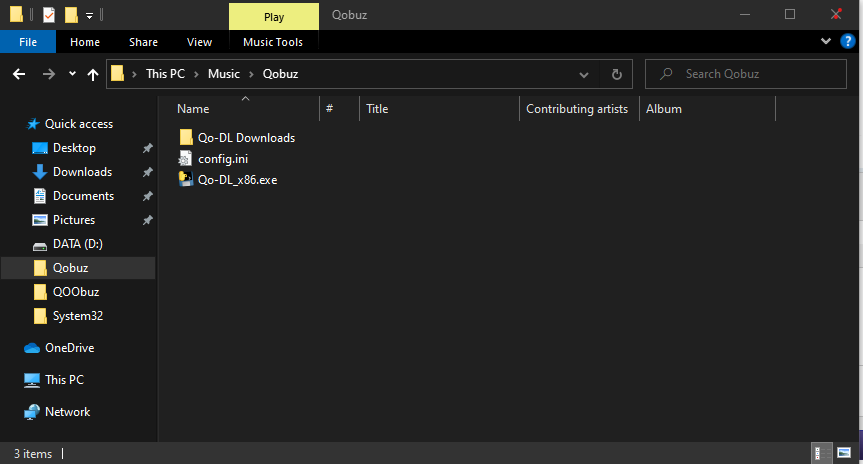Expand chevron after This PC in path
863x464 pixels.
tap(196, 74)
